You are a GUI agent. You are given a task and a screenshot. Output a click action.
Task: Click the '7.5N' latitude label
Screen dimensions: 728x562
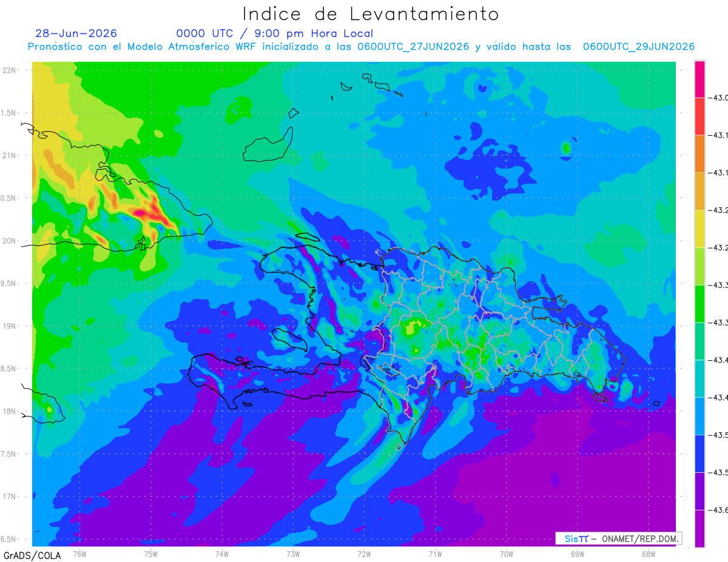[8, 454]
